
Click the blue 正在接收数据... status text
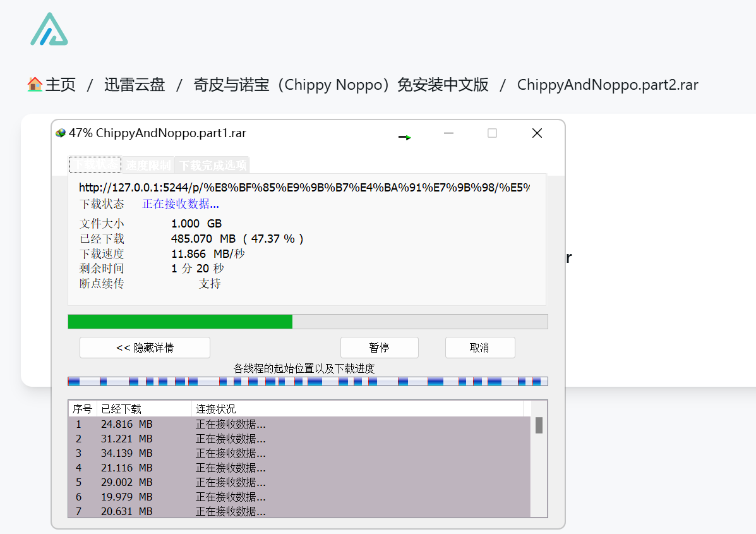181,204
